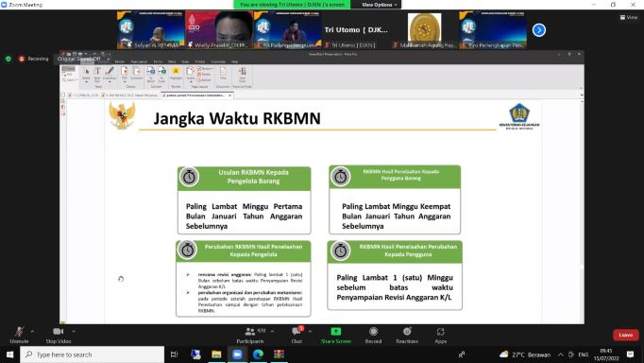Expand the Original Sound dropdown arrow
Image resolution: width=644 pixels, height=363 pixels.
(108, 59)
